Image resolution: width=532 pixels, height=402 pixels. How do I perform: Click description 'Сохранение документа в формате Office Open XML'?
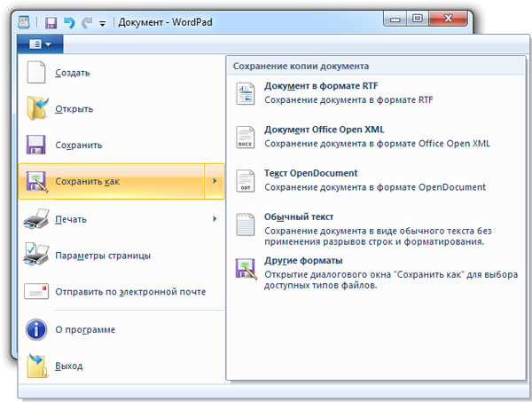click(x=377, y=144)
